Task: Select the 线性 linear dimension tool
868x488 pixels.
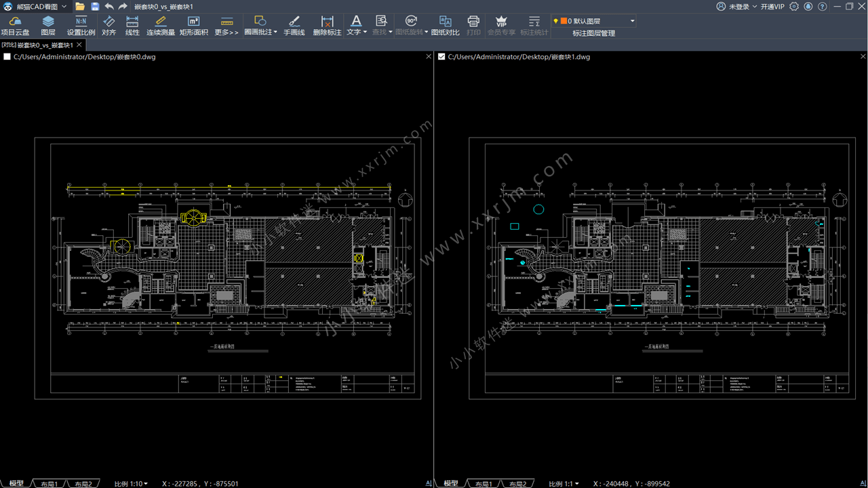Action: pyautogui.click(x=132, y=26)
